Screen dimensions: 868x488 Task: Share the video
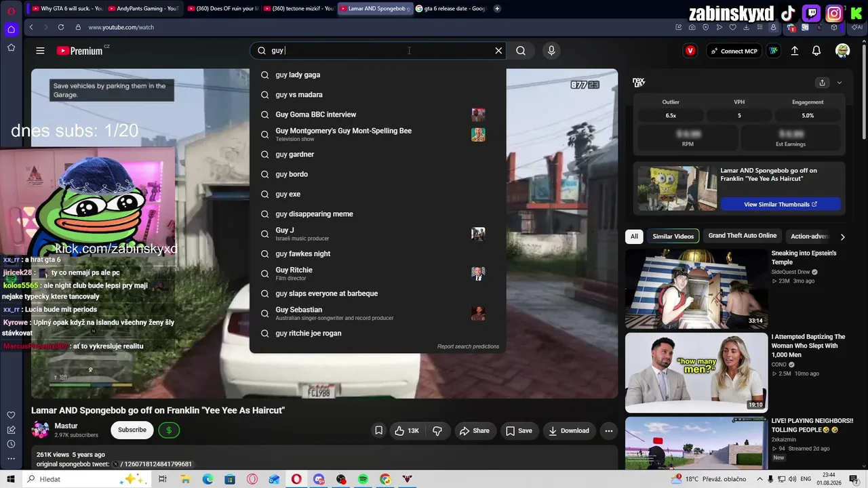point(474,430)
